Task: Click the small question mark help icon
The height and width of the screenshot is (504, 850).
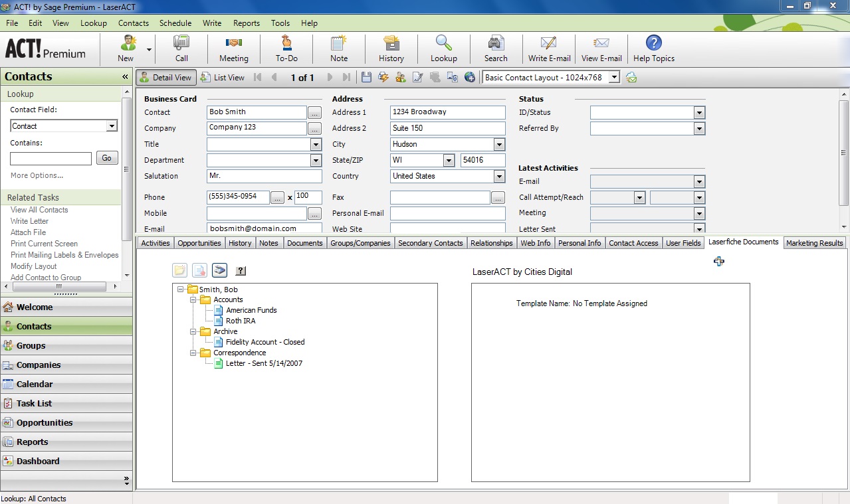Action: (241, 271)
